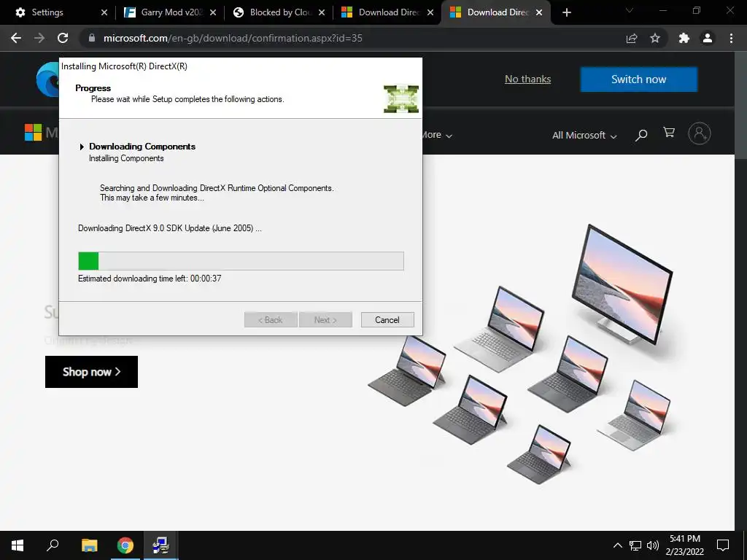Click the disabled Next button in setup
The height and width of the screenshot is (560, 747).
325,320
